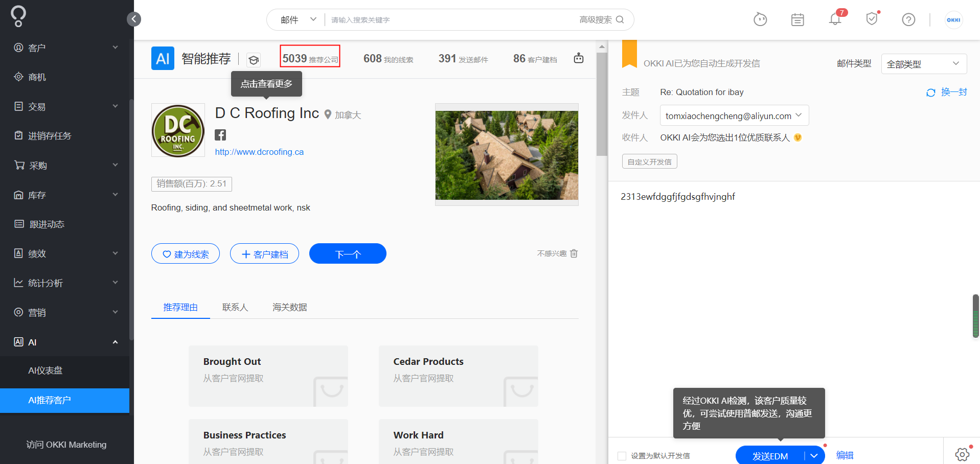Dismiss company via the 不感兴趣 trash icon
The image size is (980, 464).
tap(574, 253)
